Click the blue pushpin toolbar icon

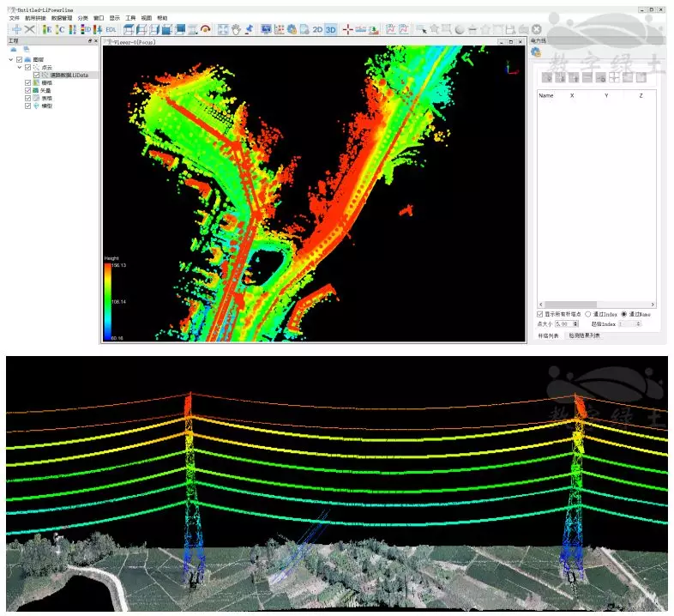(250, 29)
